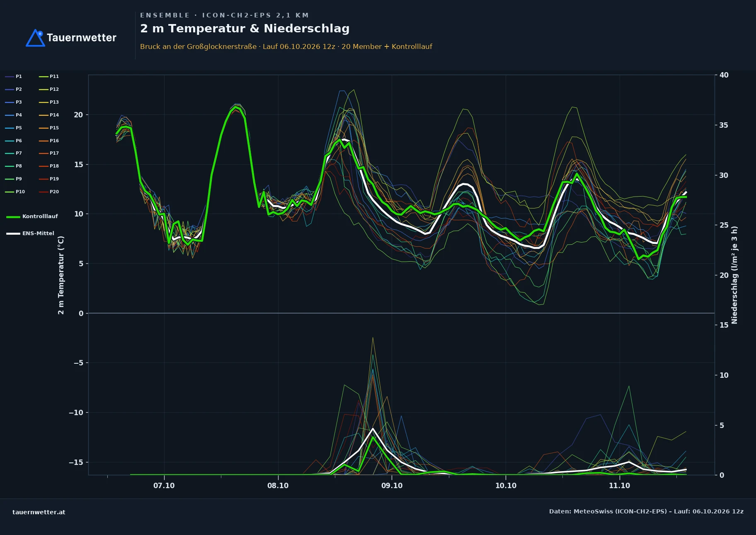The image size is (756, 535).
Task: Pick the P15 legend entry
Action: 49,128
